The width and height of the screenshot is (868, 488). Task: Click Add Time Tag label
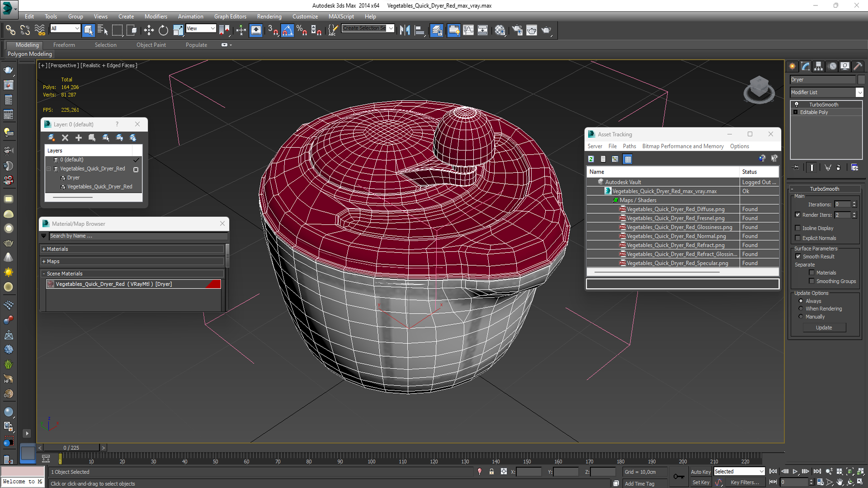point(639,483)
